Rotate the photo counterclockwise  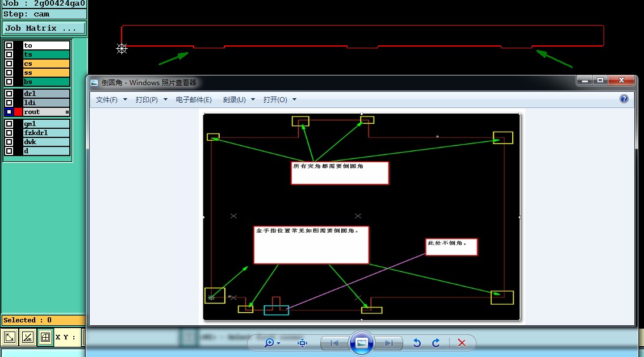417,343
